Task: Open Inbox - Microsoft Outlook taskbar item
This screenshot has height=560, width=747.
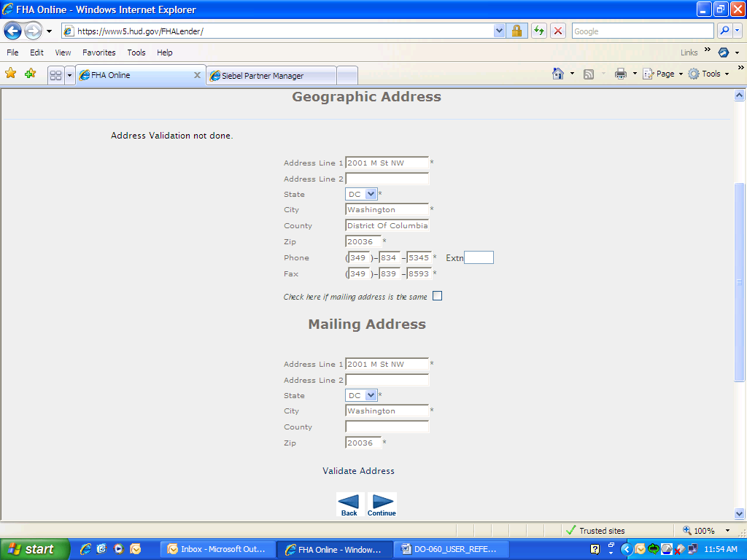Action: tap(218, 549)
